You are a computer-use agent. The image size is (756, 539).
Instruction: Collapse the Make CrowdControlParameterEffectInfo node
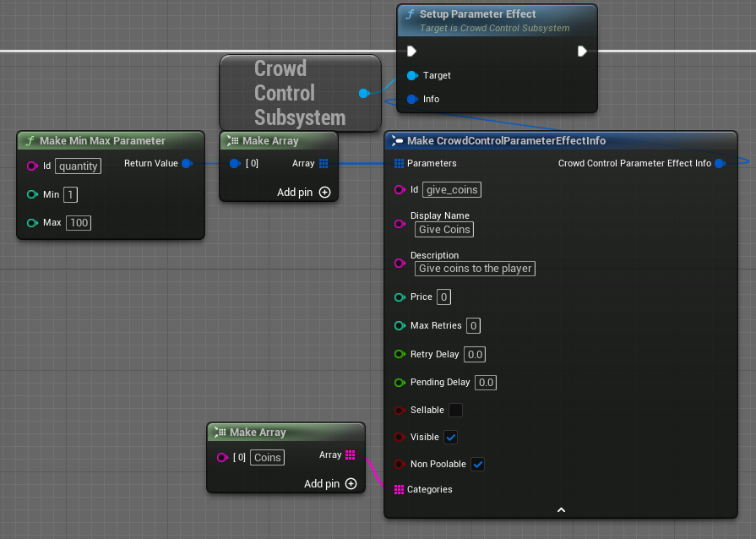tap(561, 509)
